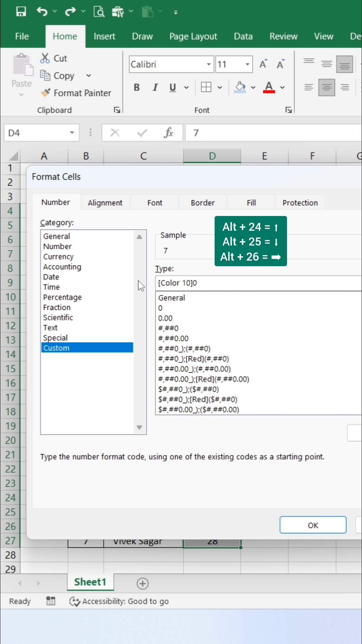362x644 pixels.
Task: Select column E header
Action: click(264, 156)
